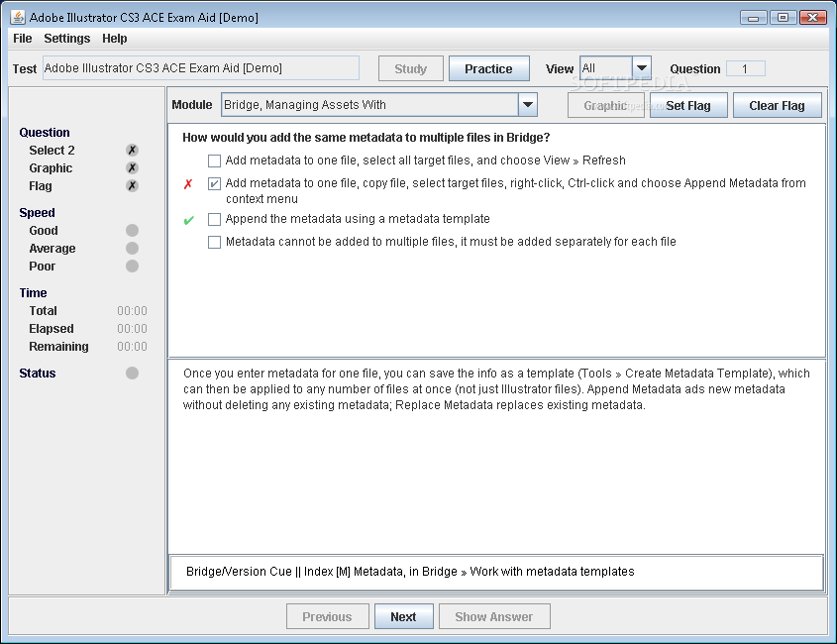The width and height of the screenshot is (837, 644).
Task: Open the File menu
Action: point(23,39)
